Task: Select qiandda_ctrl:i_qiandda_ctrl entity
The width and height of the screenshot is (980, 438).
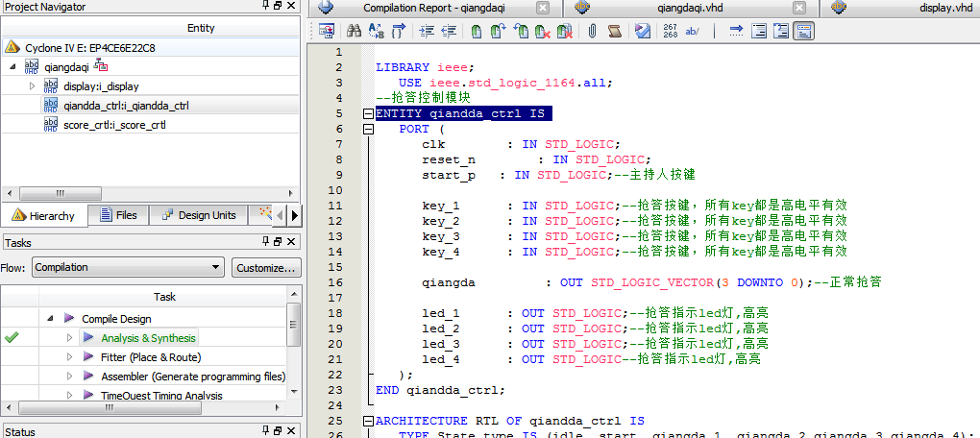Action: tap(126, 106)
